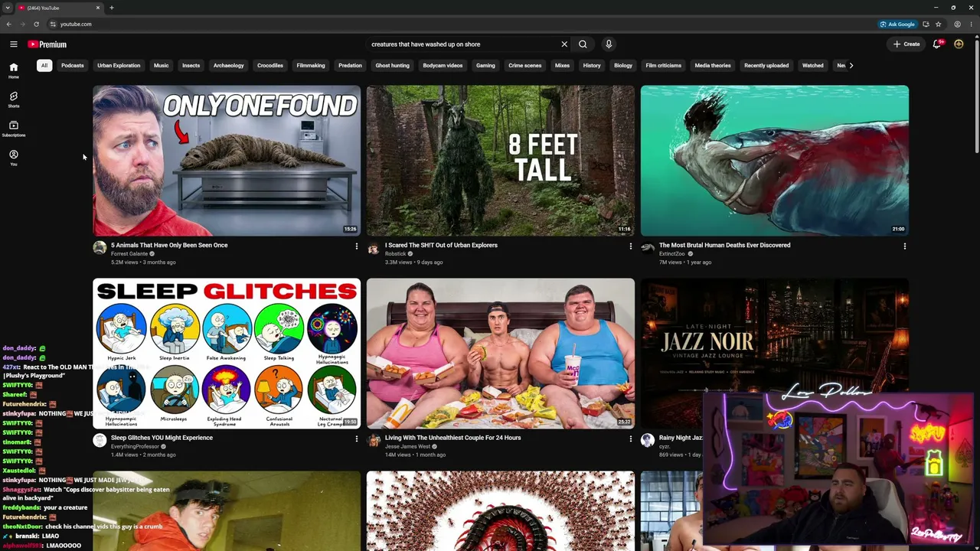Screen dimensions: 980x551
Task: Open YouTube notifications bell
Action: coord(937,44)
